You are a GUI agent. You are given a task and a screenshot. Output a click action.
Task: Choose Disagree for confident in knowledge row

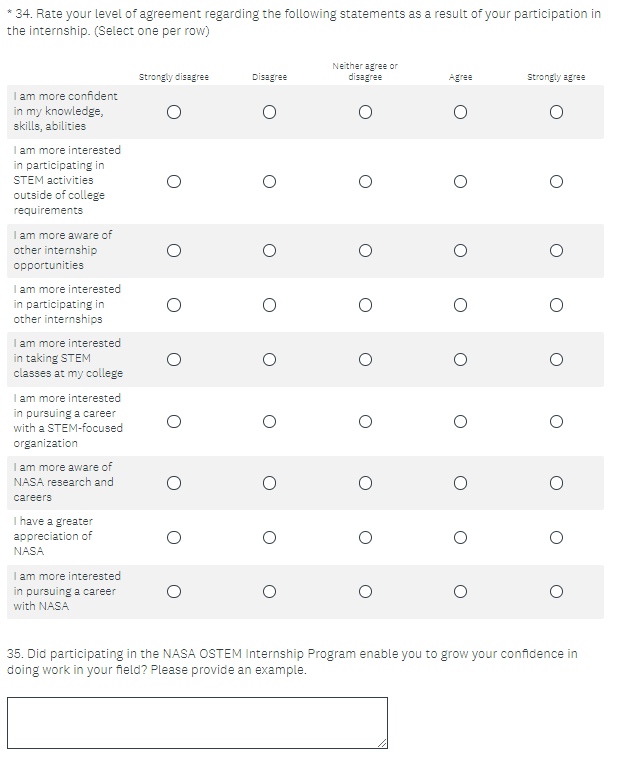click(x=269, y=112)
